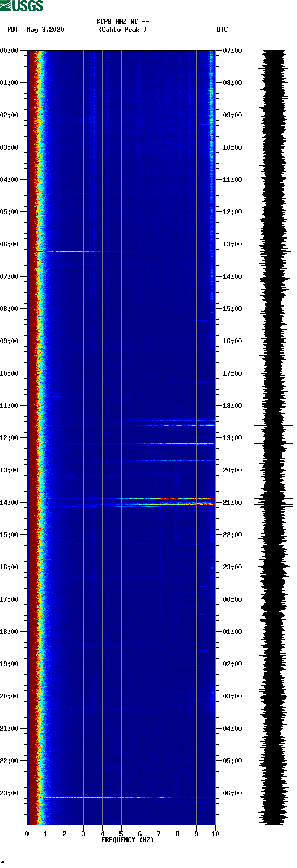Viewport: 297px width, 868px height.
Task: Click the date May 3,2020
Action: click(x=45, y=30)
